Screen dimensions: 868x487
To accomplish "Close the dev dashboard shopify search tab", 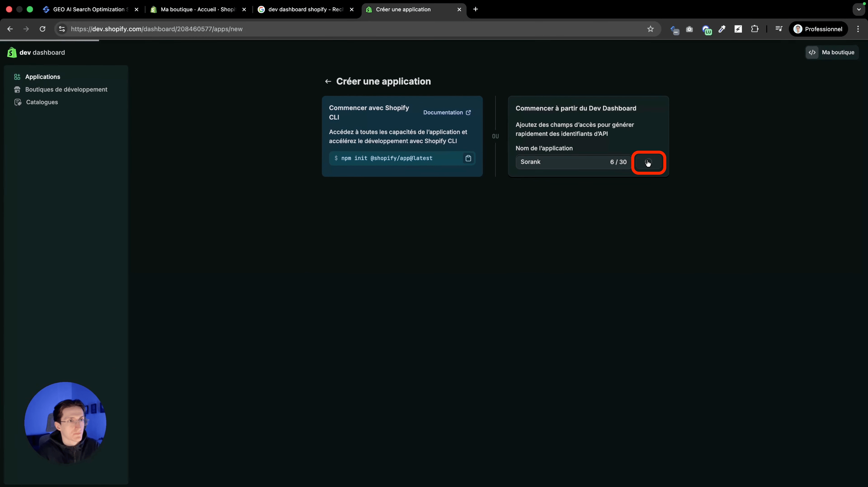I will (x=352, y=9).
